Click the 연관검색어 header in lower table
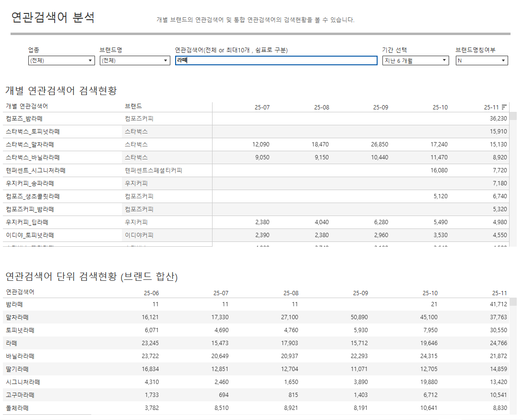 click(x=20, y=292)
